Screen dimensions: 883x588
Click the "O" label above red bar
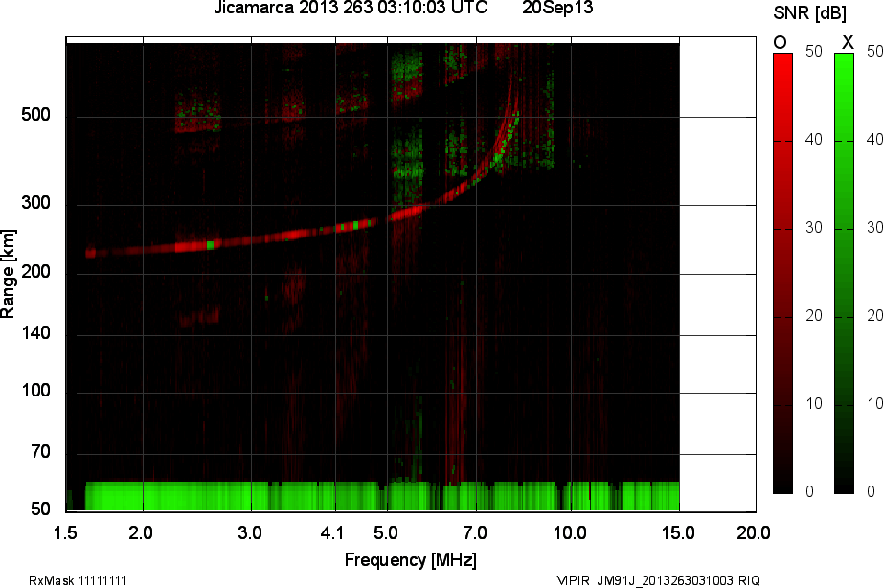coord(780,42)
